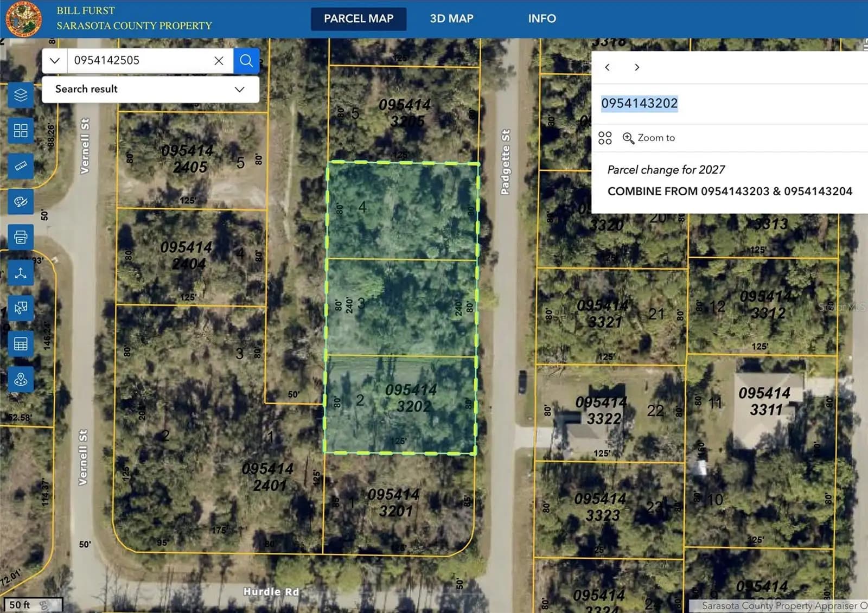Click parcel label 095414 3311
The image size is (868, 613).
coord(765,401)
